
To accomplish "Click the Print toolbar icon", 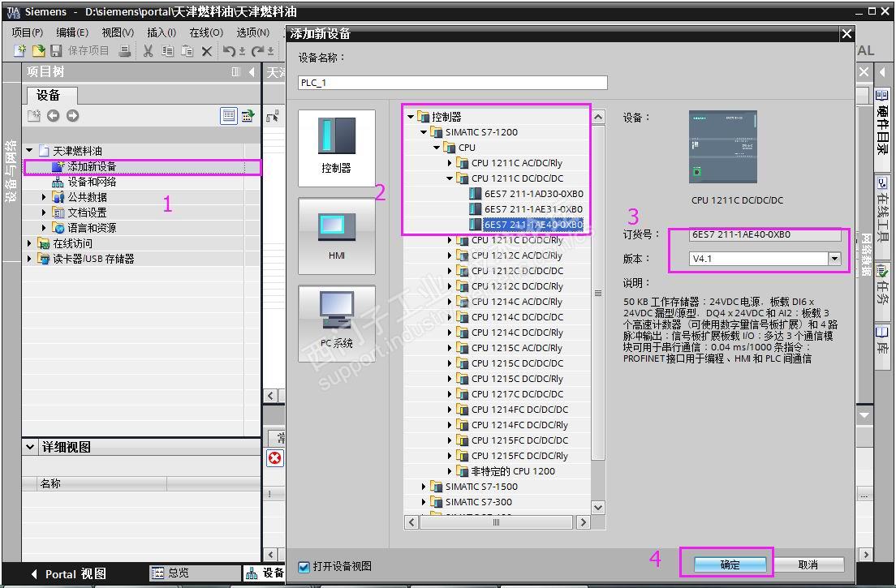I will tap(124, 51).
